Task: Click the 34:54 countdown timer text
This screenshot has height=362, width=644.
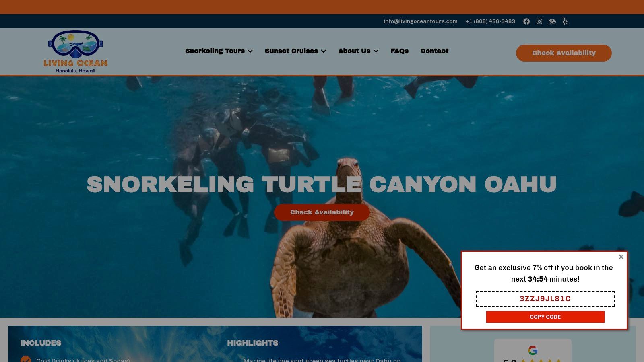Action: [x=538, y=279]
